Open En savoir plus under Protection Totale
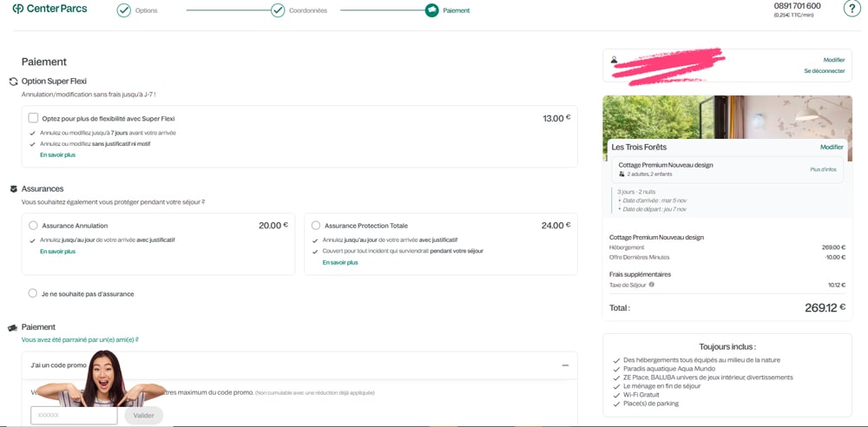The image size is (868, 427). (x=340, y=262)
